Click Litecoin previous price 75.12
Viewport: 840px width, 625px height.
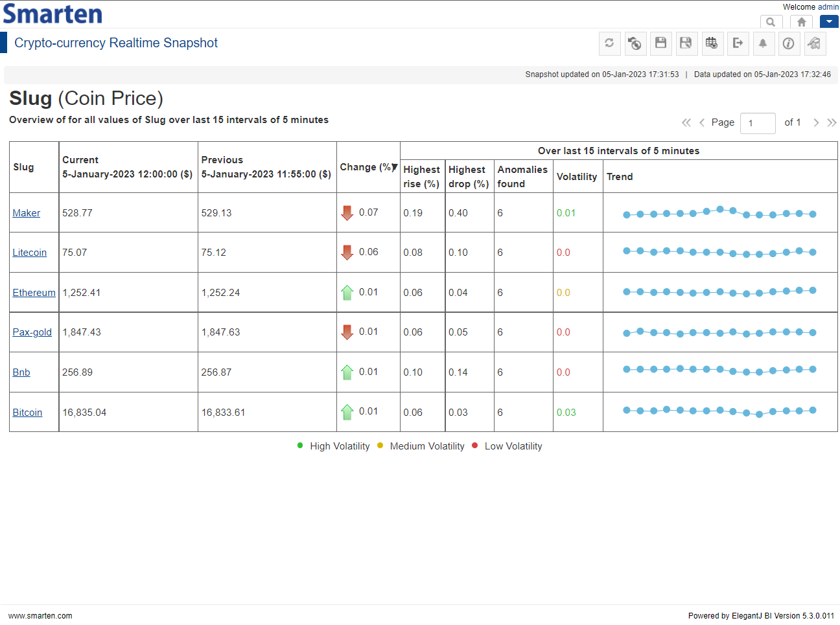214,253
